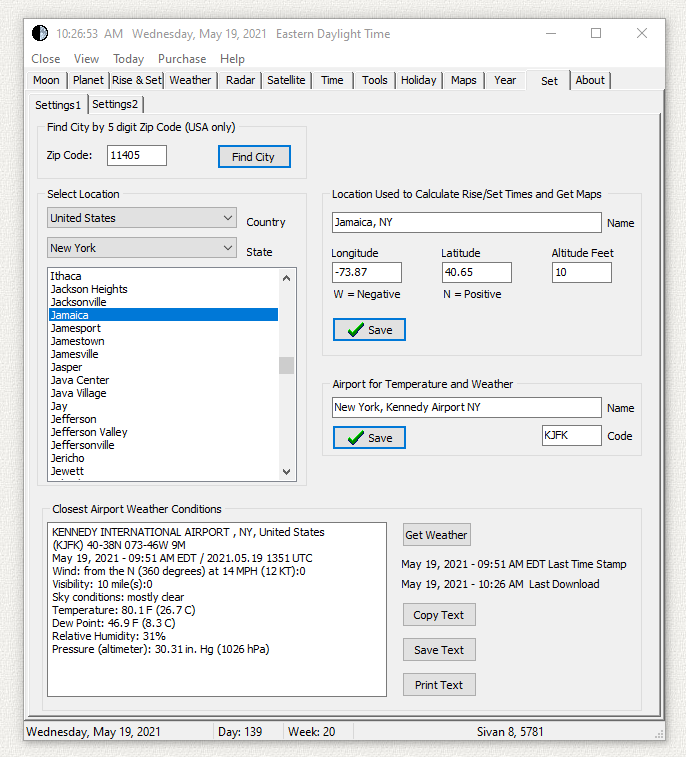Minimize the window
The height and width of the screenshot is (757, 686).
click(x=551, y=33)
